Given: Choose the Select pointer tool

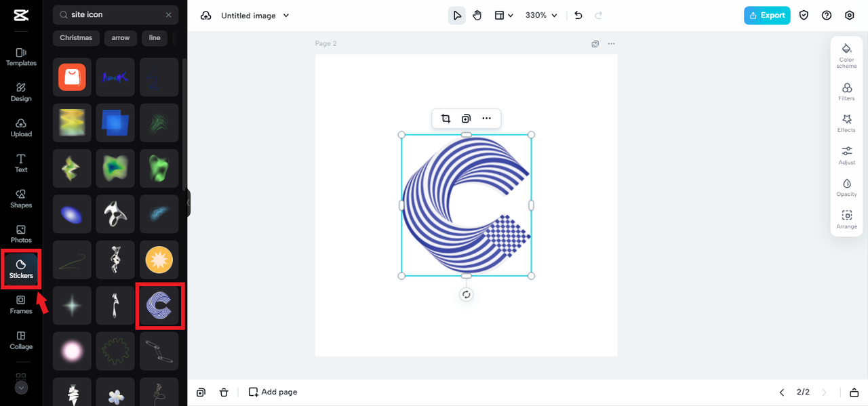Looking at the screenshot, I should click(x=457, y=16).
